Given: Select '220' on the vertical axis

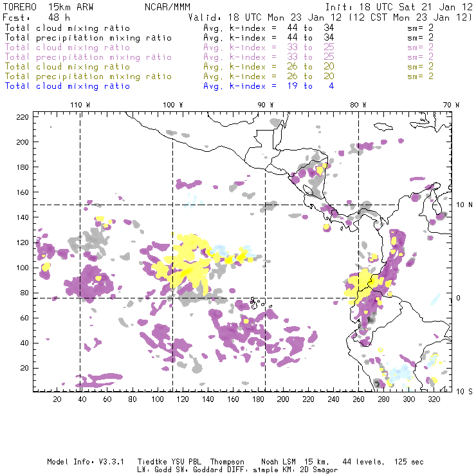Looking at the screenshot, I should [23, 117].
